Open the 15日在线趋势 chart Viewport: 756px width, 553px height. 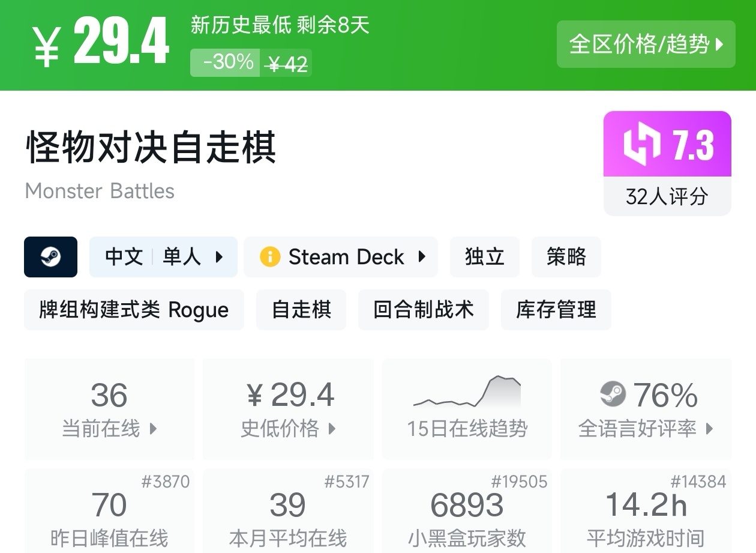(x=467, y=408)
